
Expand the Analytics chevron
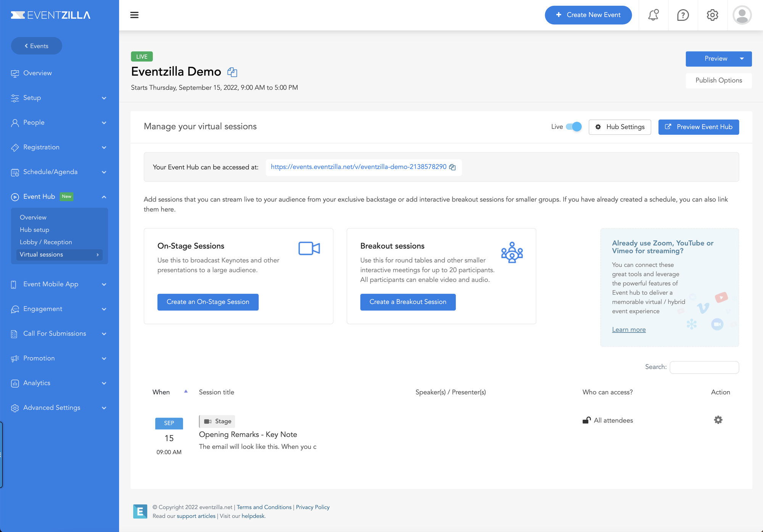click(104, 383)
